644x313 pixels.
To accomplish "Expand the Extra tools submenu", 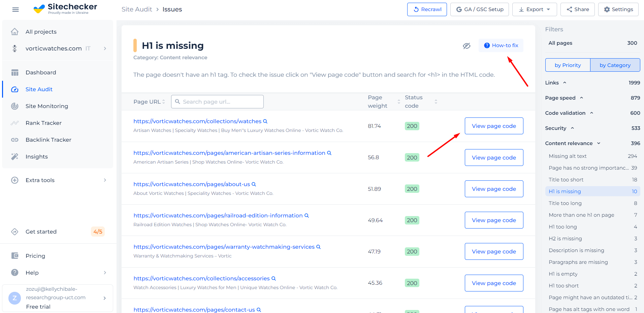I will pyautogui.click(x=105, y=180).
